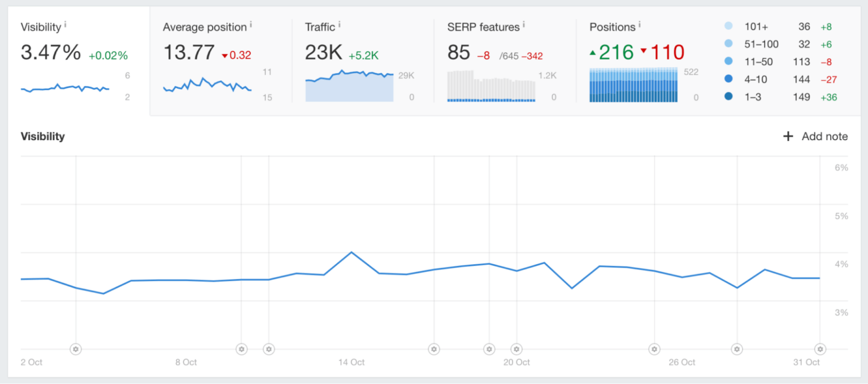Image resolution: width=868 pixels, height=384 pixels.
Task: Click the visibility chart peak near 14 Oct
Action: pos(352,252)
